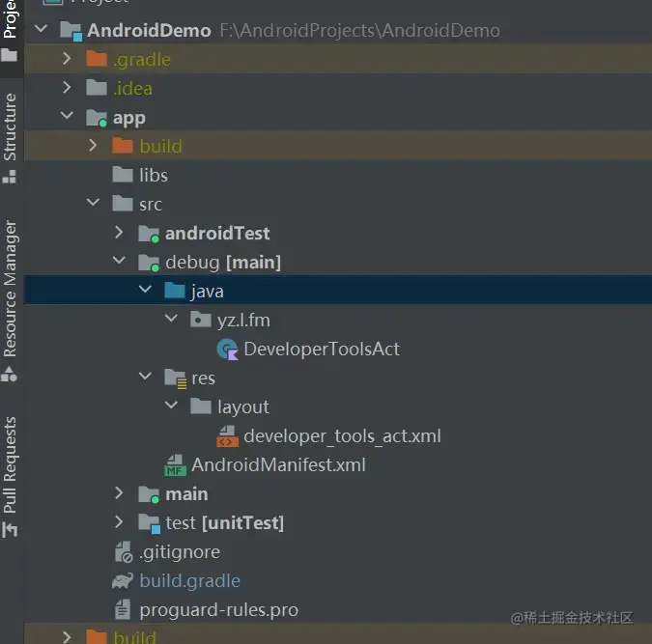This screenshot has height=644, width=652.
Task: Click the src folder icon
Action: coord(123,204)
